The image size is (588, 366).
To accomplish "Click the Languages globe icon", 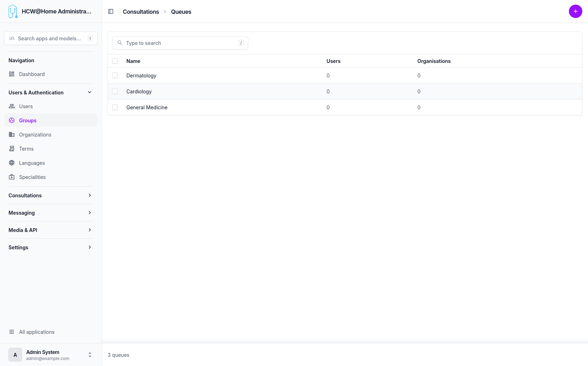I will click(12, 163).
